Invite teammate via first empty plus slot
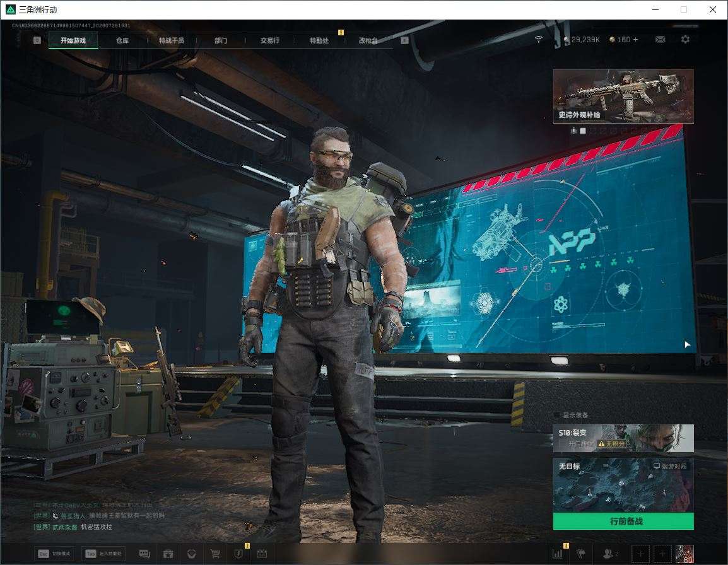The height and width of the screenshot is (565, 728). click(x=640, y=554)
